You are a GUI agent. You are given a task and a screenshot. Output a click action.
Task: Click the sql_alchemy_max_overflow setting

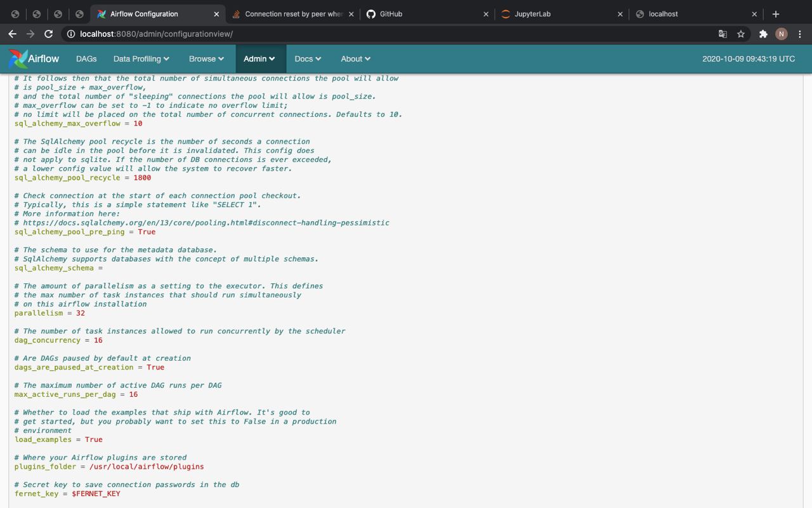(78, 123)
